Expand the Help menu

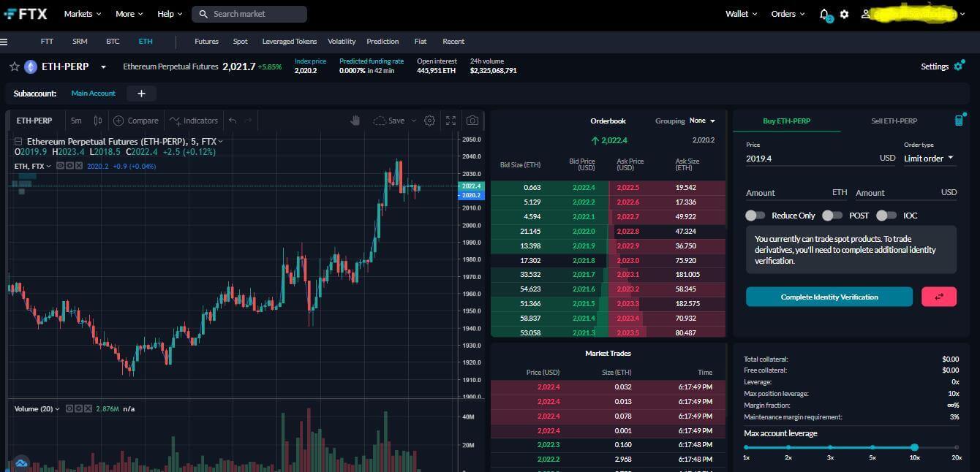coord(170,14)
